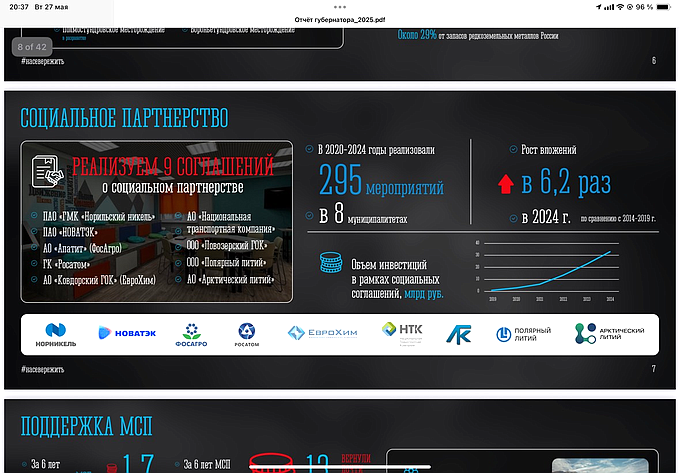Viewport: 680px width, 473px height.
Task: Tap the coins stack investment icon
Action: point(327,262)
